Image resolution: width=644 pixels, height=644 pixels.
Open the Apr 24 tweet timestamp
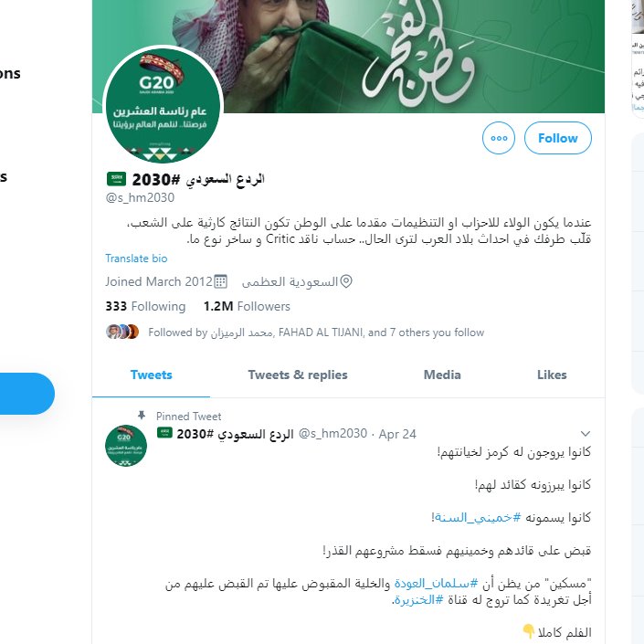click(x=397, y=434)
